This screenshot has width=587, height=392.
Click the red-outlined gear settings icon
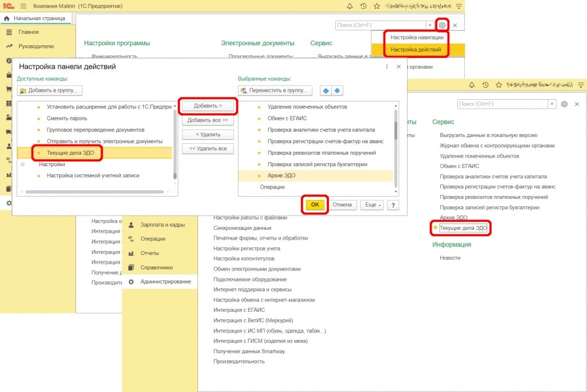pos(442,25)
